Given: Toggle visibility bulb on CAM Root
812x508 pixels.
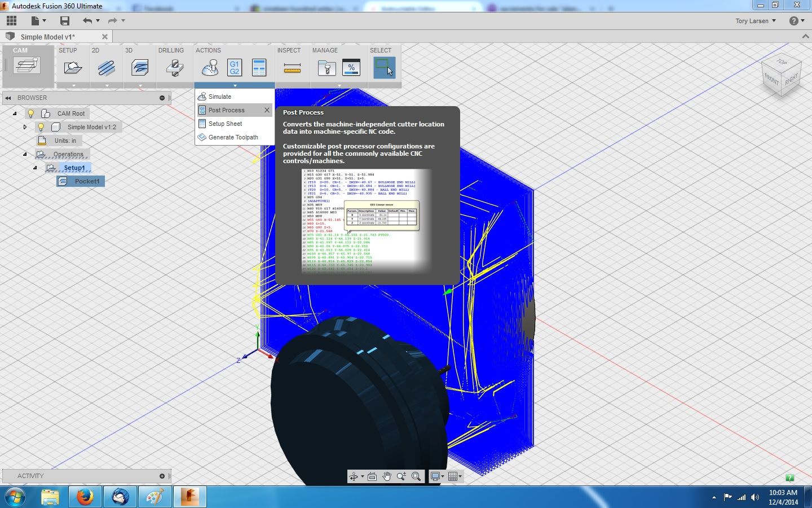Looking at the screenshot, I should tap(32, 113).
